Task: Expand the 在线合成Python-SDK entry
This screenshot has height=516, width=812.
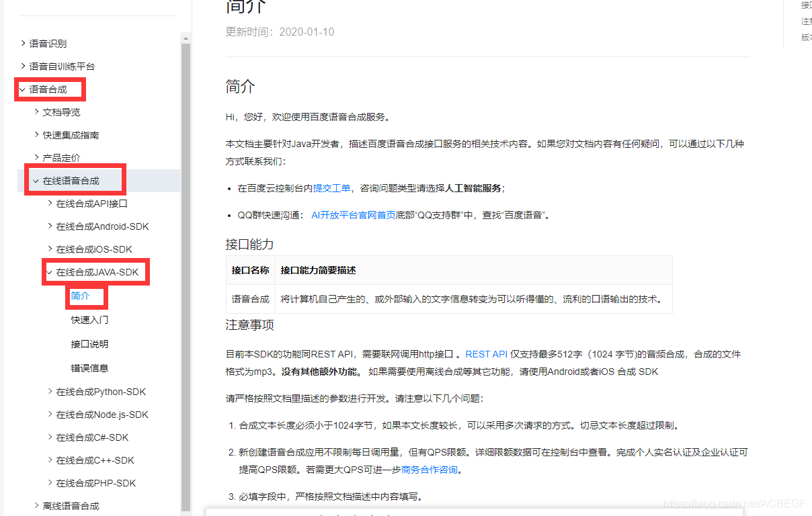Action: click(93, 391)
